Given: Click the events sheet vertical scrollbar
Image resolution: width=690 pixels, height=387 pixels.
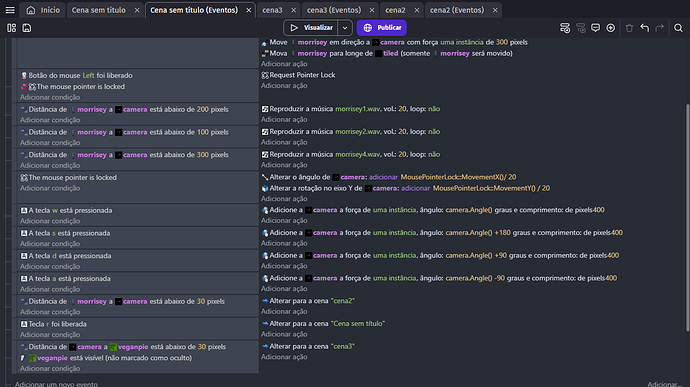Looking at the screenshot, I should pyautogui.click(x=687, y=217).
